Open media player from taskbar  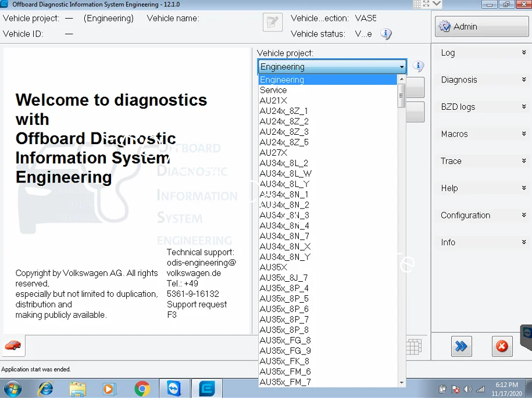click(x=109, y=389)
